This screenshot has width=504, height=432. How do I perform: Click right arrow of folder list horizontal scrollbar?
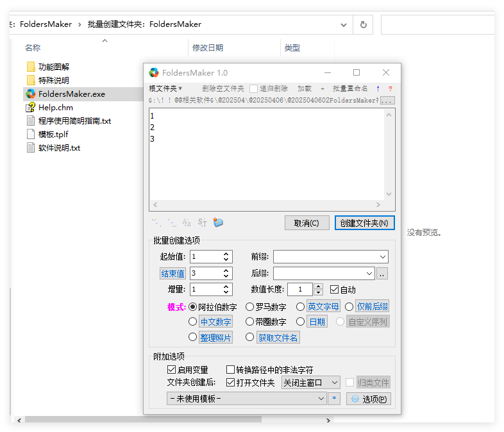coord(378,204)
